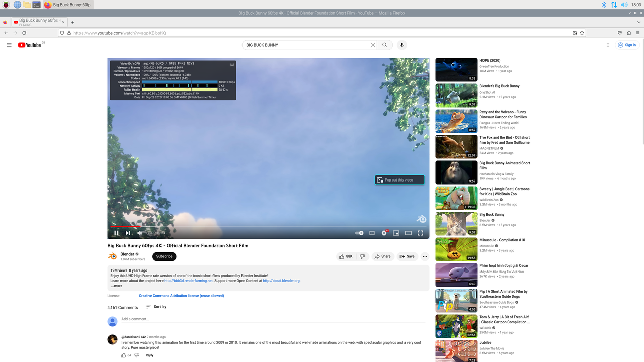Toggle the autoplay switch in player
This screenshot has width=644, height=362.
pos(359,233)
